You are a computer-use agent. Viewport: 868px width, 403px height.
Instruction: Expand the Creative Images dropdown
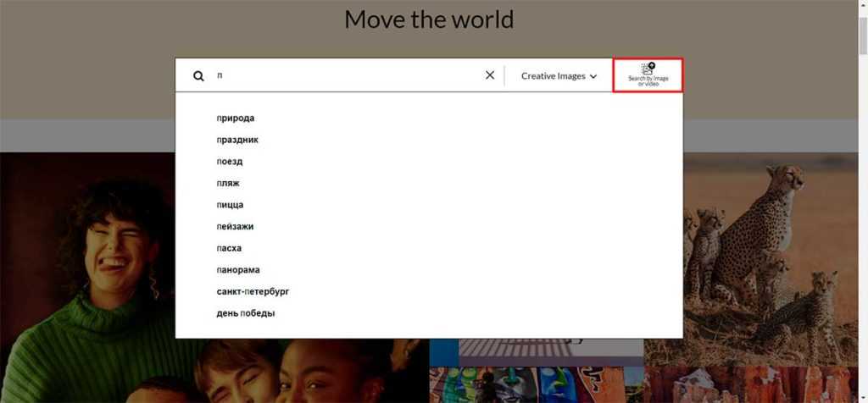coord(559,76)
